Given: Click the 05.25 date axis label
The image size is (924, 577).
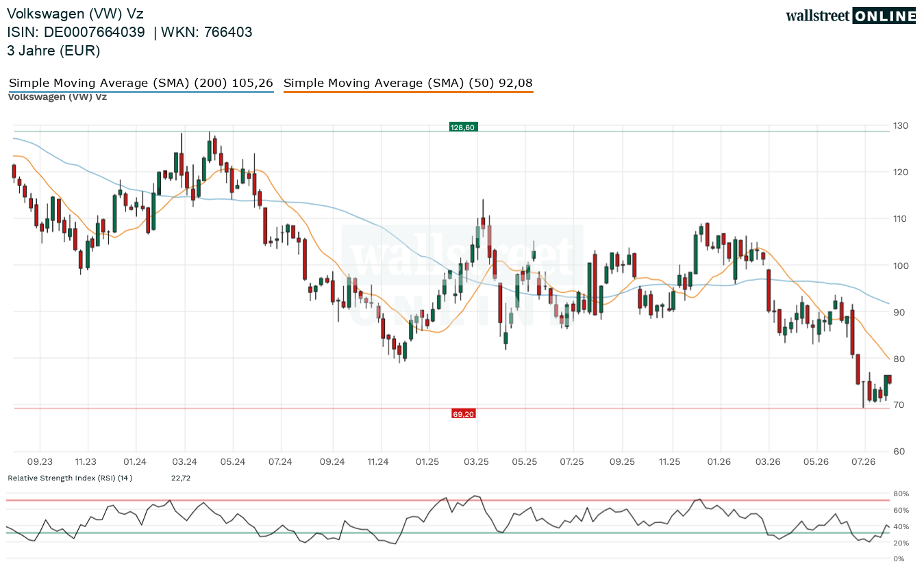Looking at the screenshot, I should (524, 462).
